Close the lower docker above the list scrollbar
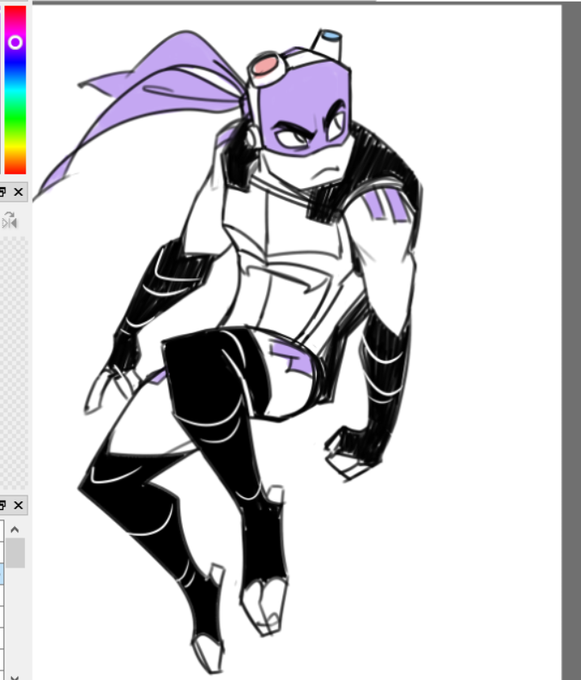The image size is (581, 680). (x=18, y=505)
